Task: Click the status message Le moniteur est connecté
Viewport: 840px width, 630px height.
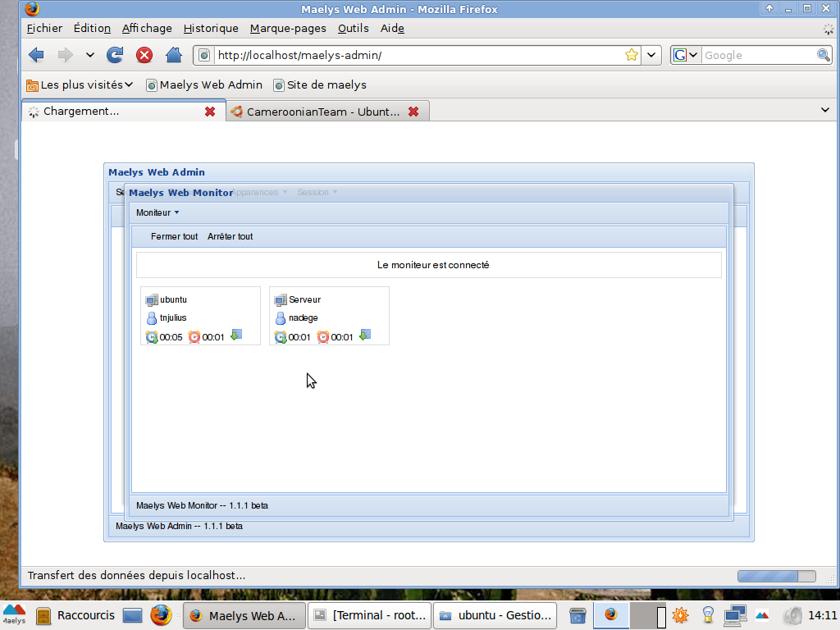Action: point(433,265)
